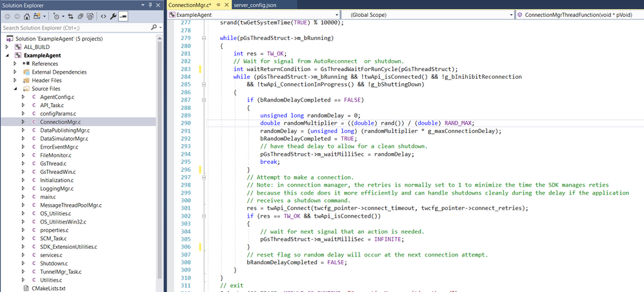Viewport: 644px width, 292px height.
Task: Collapse the Source Files folder
Action: [x=15, y=89]
